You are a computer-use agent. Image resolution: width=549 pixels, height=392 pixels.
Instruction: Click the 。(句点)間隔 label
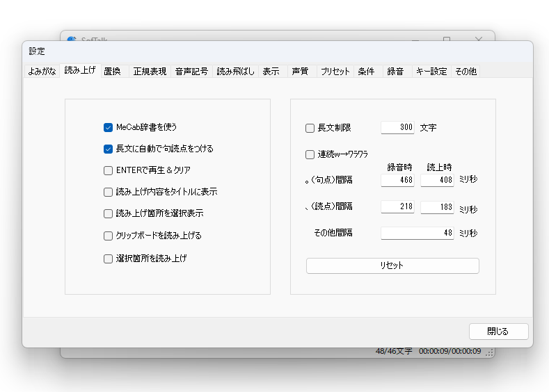point(328,180)
